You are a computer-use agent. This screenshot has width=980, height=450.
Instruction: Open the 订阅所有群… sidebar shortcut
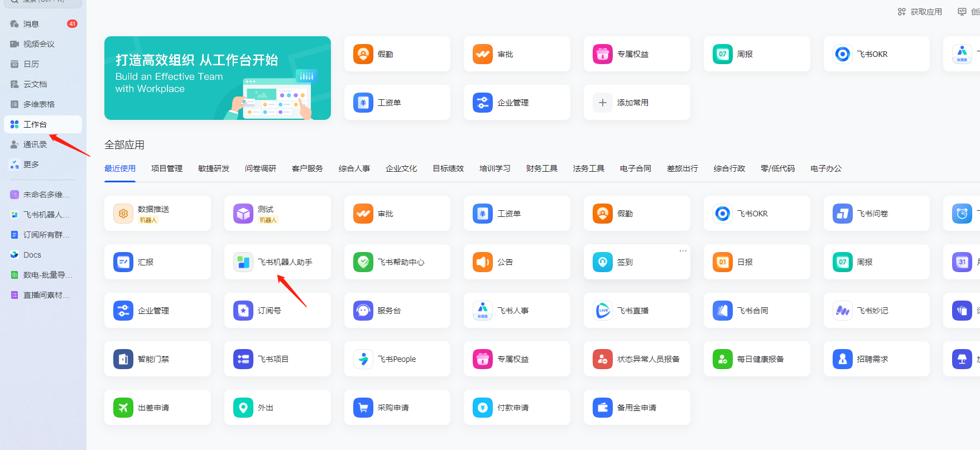[x=43, y=235]
